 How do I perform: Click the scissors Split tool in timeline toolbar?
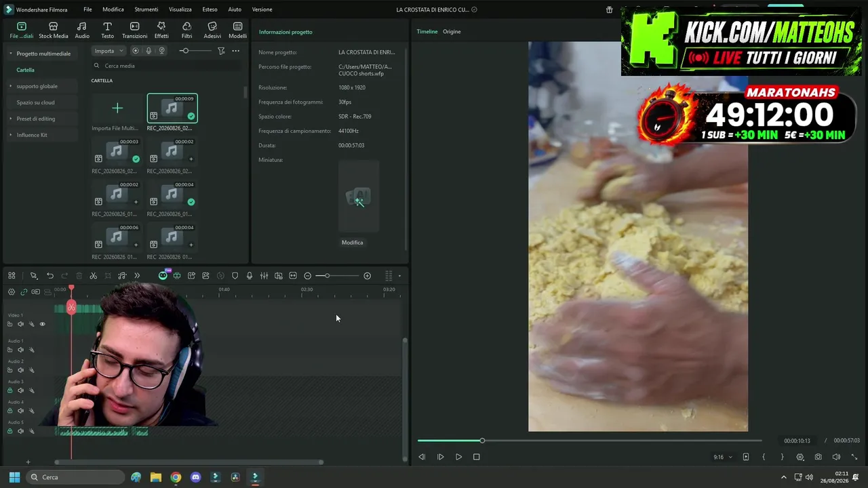pyautogui.click(x=93, y=276)
